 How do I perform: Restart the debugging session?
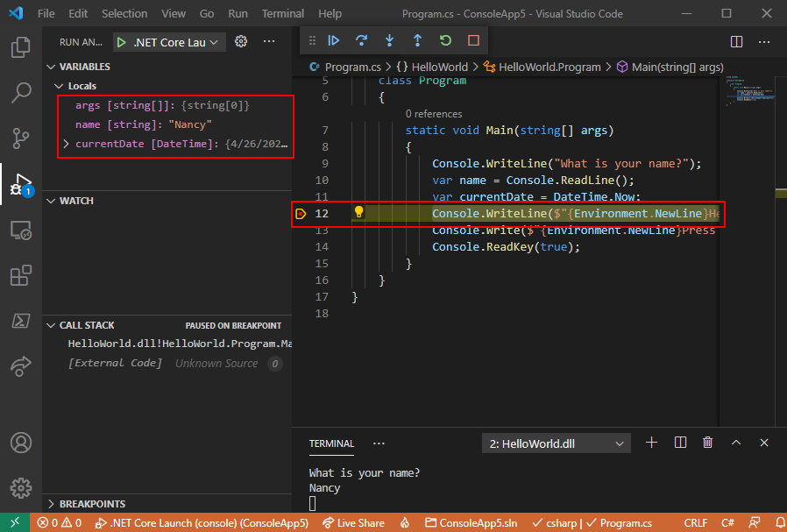445,40
